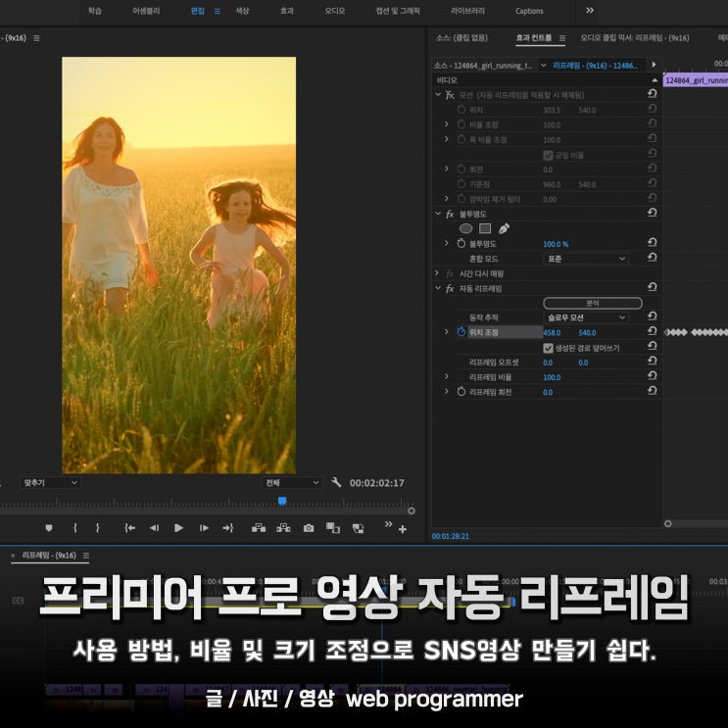Click the proxy toggle icon next to Comparison View
Viewport: 728px width, 728px height.
click(358, 528)
